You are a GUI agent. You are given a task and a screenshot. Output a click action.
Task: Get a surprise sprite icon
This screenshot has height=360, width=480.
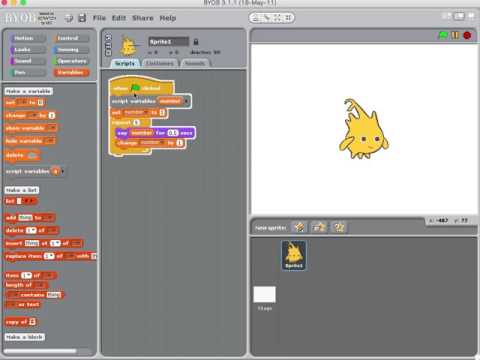click(339, 227)
